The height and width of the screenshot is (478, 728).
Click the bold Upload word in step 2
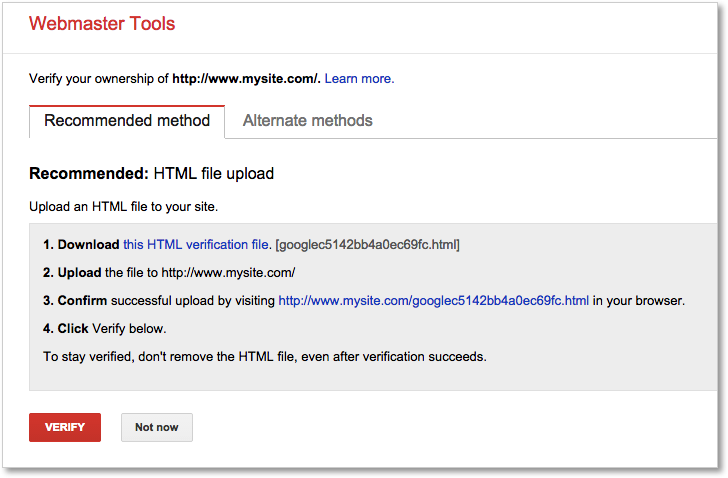pos(80,272)
